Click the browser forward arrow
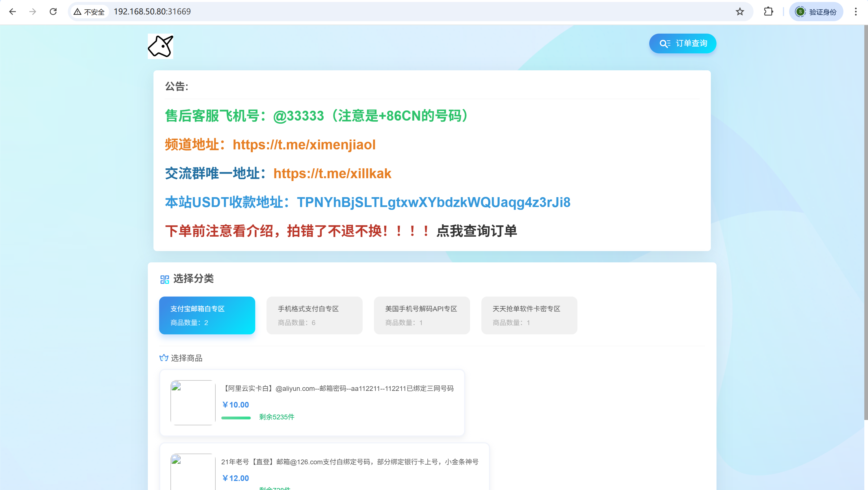The image size is (868, 490). [x=33, y=12]
